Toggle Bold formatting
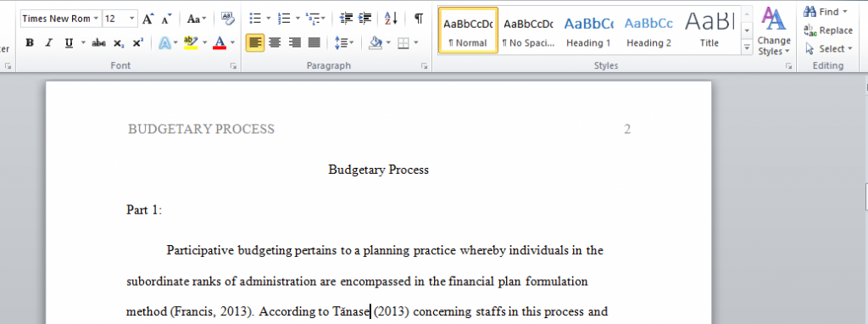Screen dimensions: 868x324 pyautogui.click(x=30, y=42)
